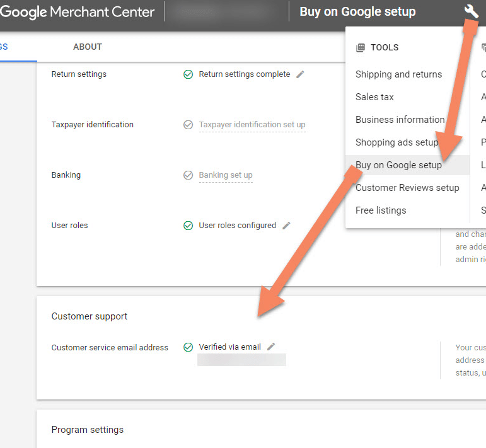Click Taxpayer identification check icon
The height and width of the screenshot is (448, 486).
(x=188, y=125)
